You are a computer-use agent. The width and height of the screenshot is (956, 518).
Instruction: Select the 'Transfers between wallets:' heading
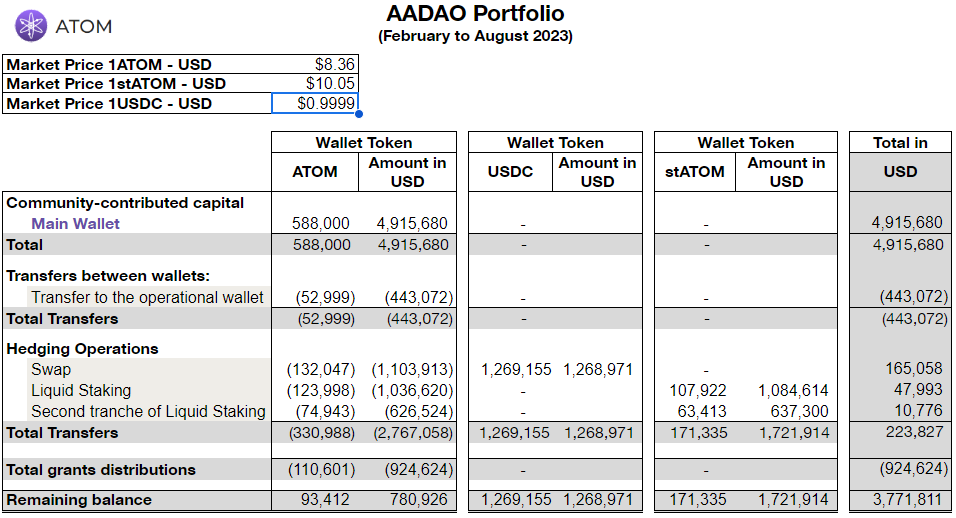point(108,276)
